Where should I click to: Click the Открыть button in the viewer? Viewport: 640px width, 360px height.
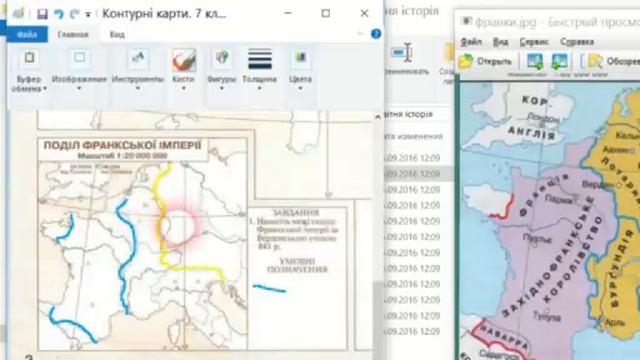486,62
